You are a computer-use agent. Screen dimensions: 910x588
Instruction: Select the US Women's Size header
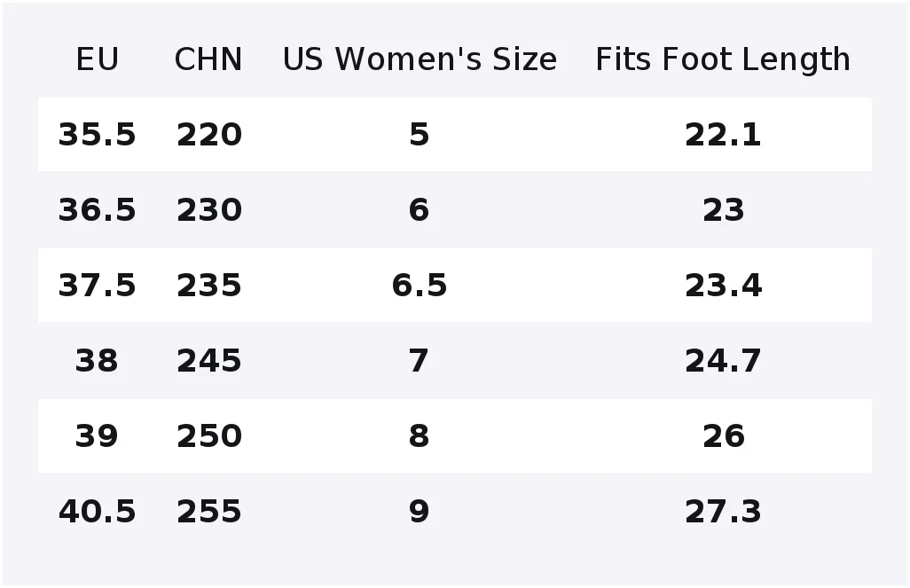point(420,59)
